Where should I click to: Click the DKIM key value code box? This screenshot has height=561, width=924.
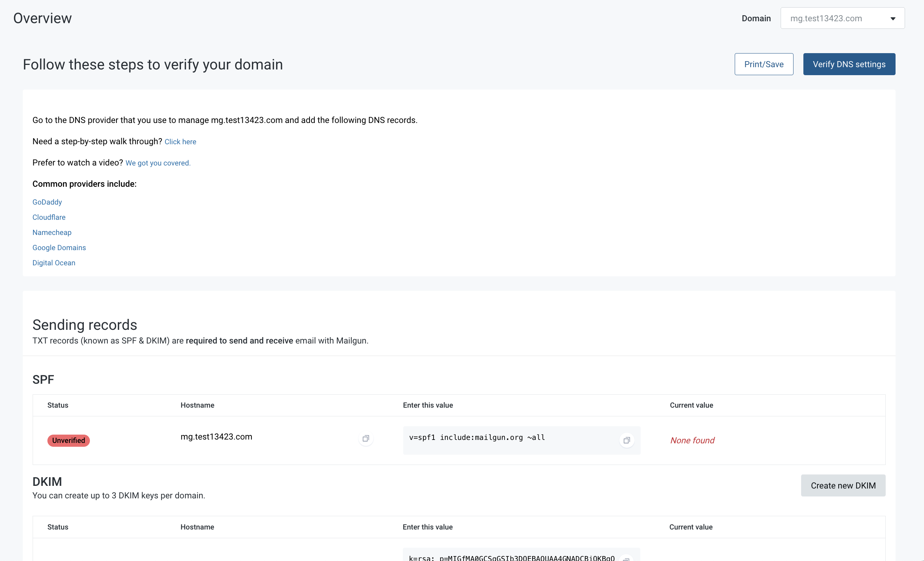click(x=508, y=557)
